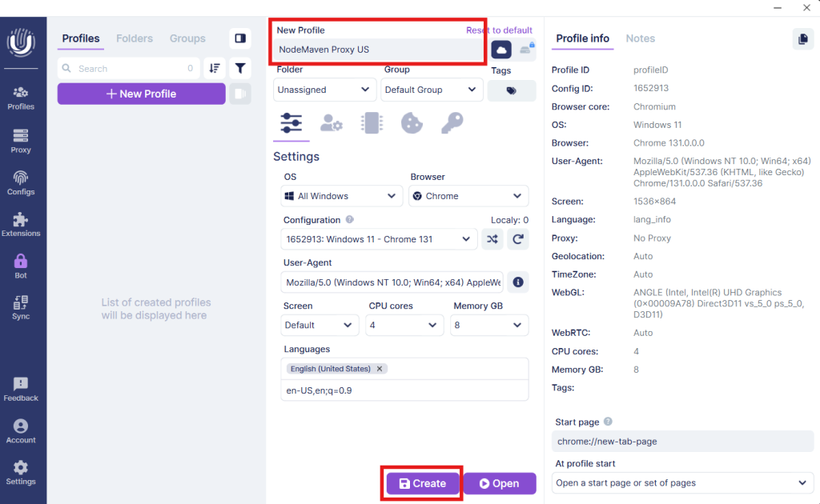Open the Extensions puzzle icon
Image resolution: width=820 pixels, height=504 pixels.
click(21, 225)
